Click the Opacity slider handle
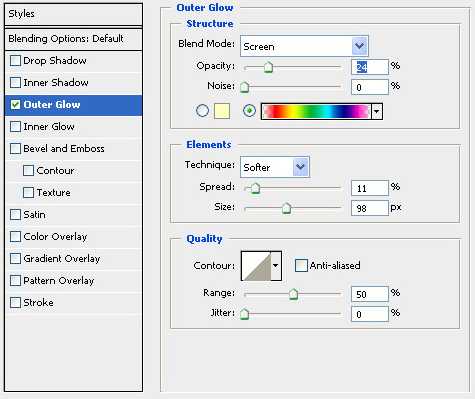Viewport: 475px width, 399px height. tap(268, 67)
